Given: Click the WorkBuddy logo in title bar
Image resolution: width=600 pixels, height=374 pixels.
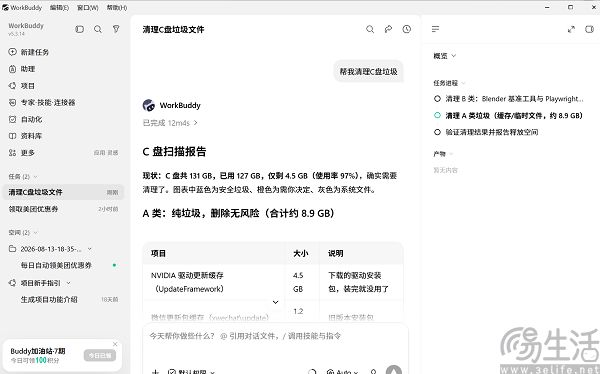Looking at the screenshot, I should point(5,8).
